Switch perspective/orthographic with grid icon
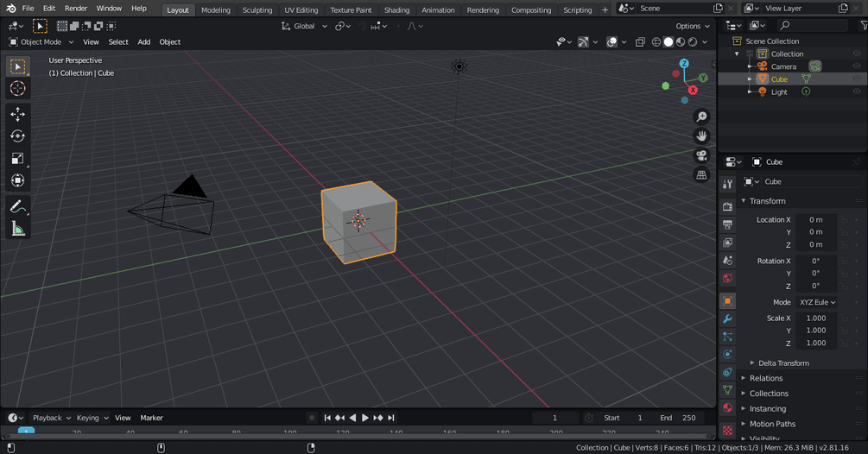Screen dimensions: 868x454 [x=701, y=174]
